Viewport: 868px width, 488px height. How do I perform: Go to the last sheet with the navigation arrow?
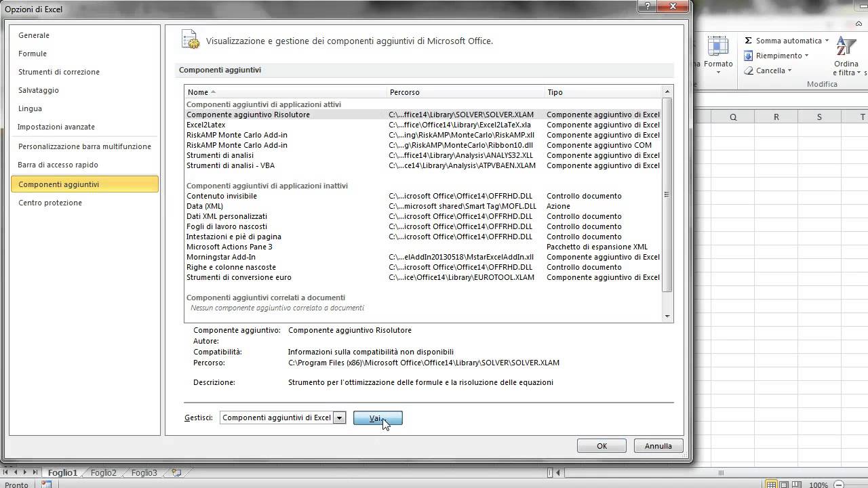[35, 472]
